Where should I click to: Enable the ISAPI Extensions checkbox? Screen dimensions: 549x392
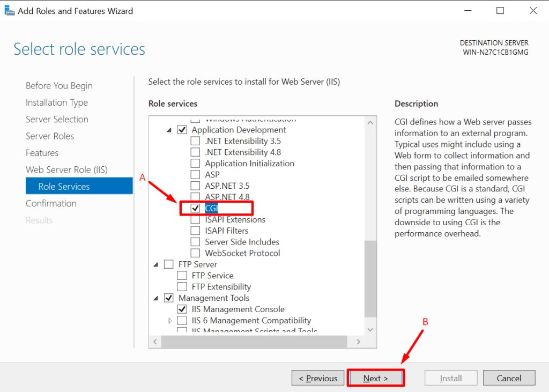(x=195, y=219)
